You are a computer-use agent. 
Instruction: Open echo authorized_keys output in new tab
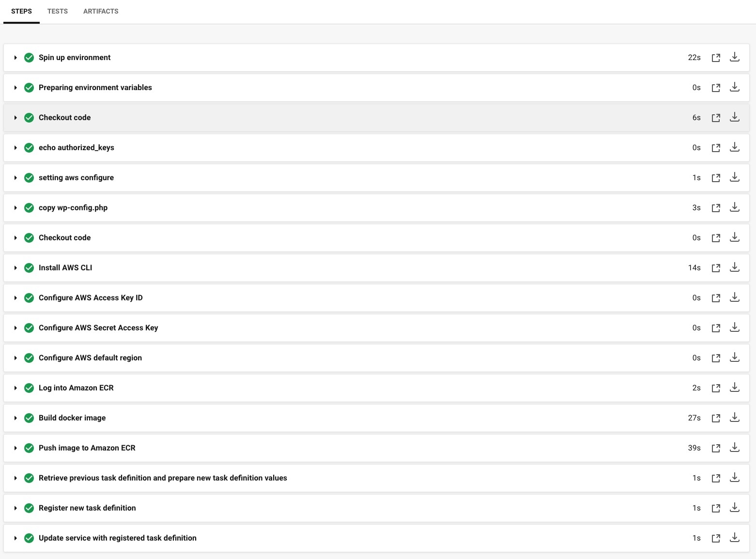pos(716,148)
